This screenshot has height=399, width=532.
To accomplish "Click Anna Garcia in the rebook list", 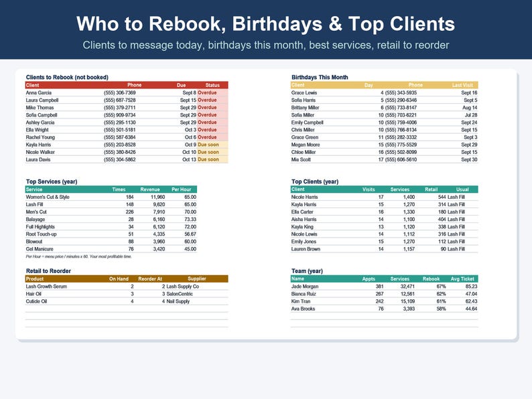I will click(x=39, y=92).
